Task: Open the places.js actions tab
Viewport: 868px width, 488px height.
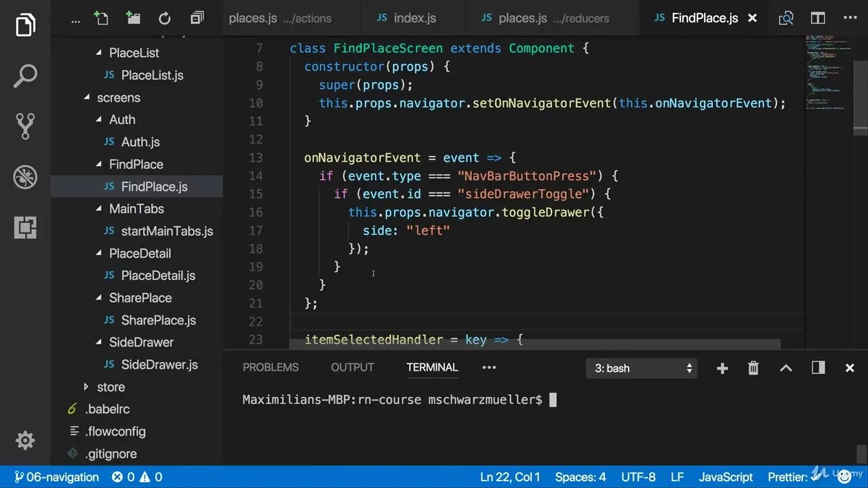Action: (x=293, y=18)
